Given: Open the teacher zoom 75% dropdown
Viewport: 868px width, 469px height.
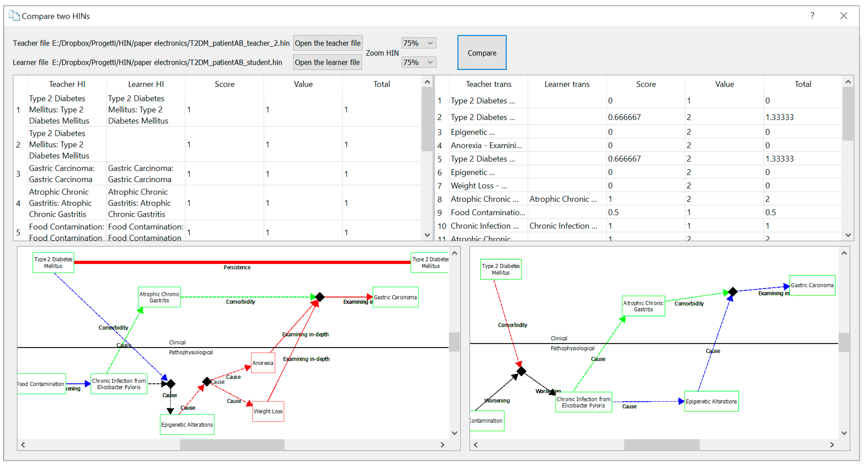Looking at the screenshot, I should (418, 43).
